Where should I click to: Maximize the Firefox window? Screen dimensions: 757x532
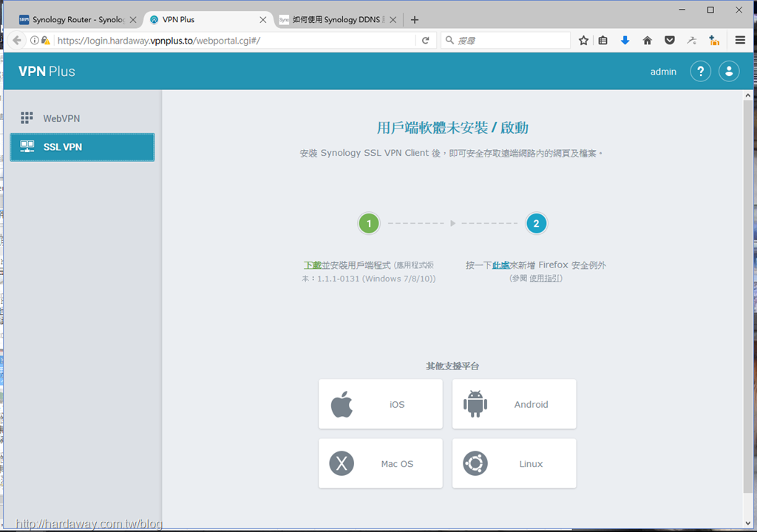pos(710,10)
